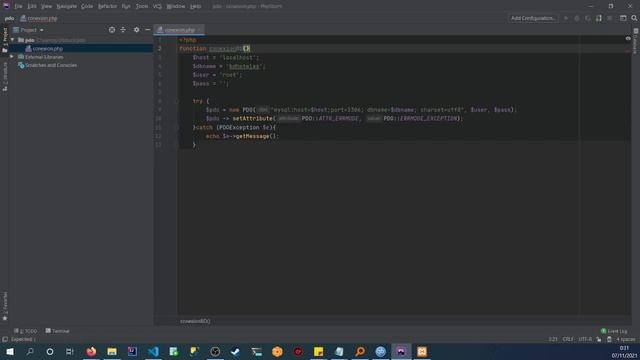The image size is (640, 360).
Task: Click the read-only lock icon in status bar
Action: tap(599, 339)
